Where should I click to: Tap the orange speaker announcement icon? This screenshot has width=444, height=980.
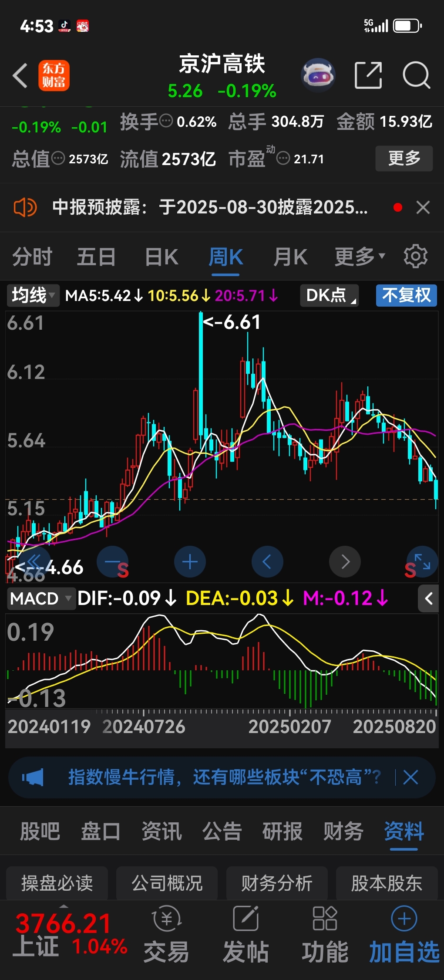click(x=25, y=207)
